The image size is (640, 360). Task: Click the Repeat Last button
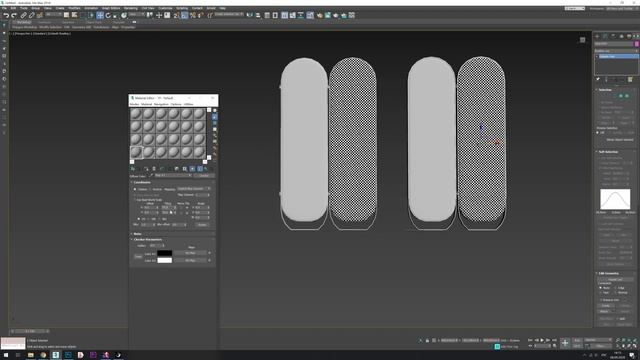615,280
